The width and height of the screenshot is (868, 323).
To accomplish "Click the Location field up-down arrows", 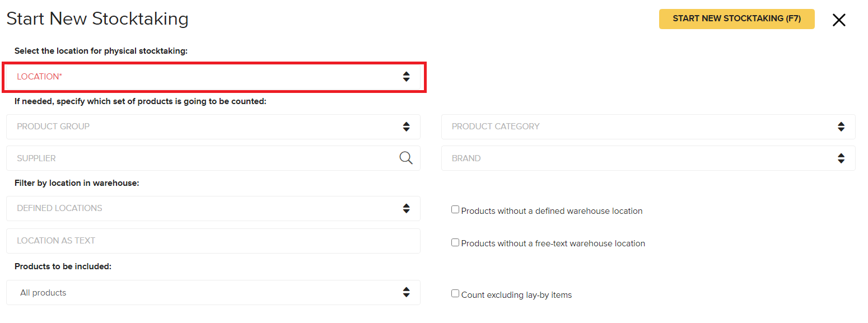I will click(407, 77).
